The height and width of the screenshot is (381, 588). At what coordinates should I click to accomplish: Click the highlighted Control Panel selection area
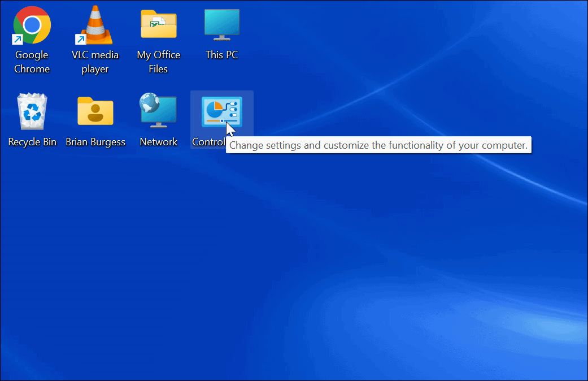[x=221, y=119]
